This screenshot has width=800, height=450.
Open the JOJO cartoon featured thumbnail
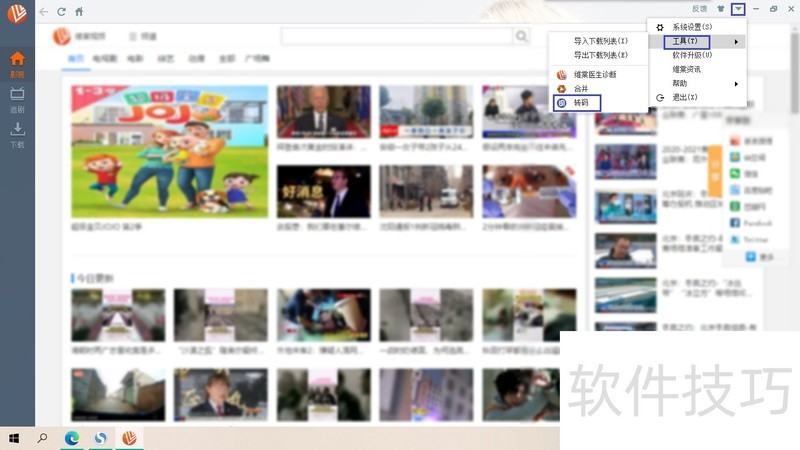pos(170,151)
